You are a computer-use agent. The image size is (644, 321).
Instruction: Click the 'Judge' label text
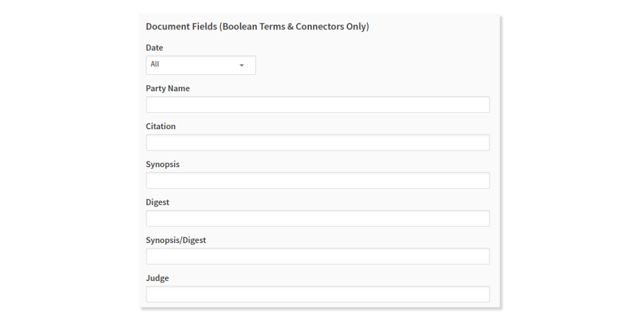pos(157,278)
